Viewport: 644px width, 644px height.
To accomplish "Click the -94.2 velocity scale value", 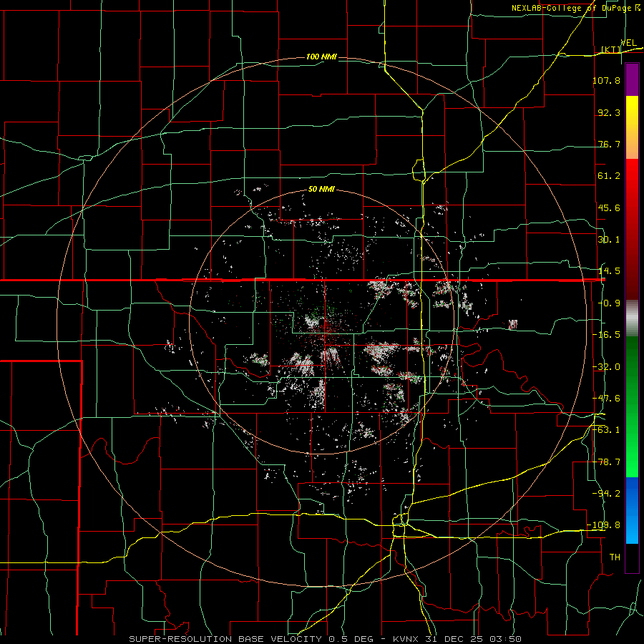I will pyautogui.click(x=606, y=494).
